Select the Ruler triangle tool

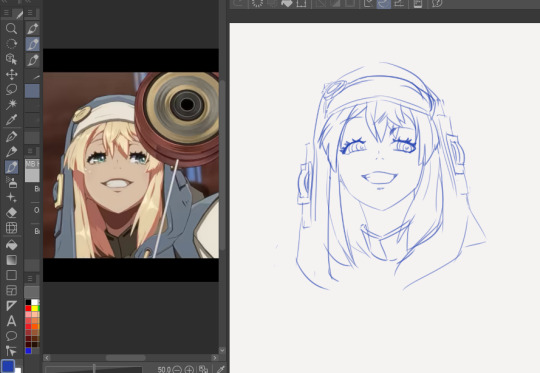tap(11, 305)
